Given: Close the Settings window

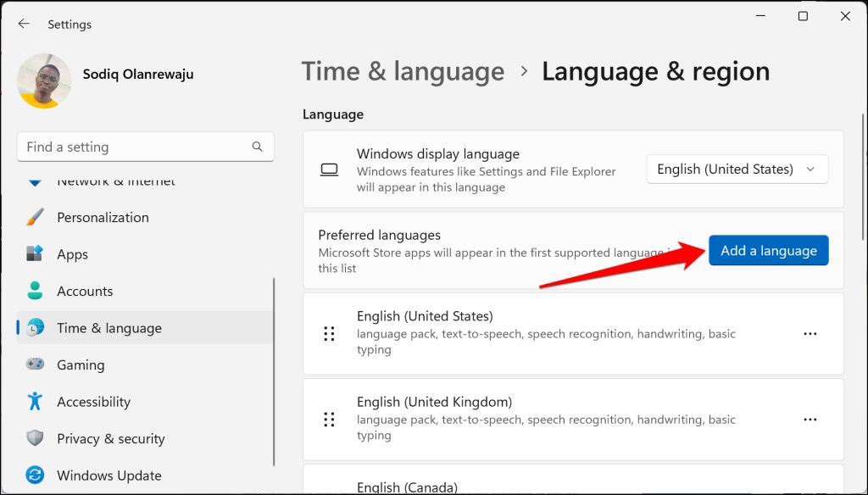Looking at the screenshot, I should click(x=845, y=16).
